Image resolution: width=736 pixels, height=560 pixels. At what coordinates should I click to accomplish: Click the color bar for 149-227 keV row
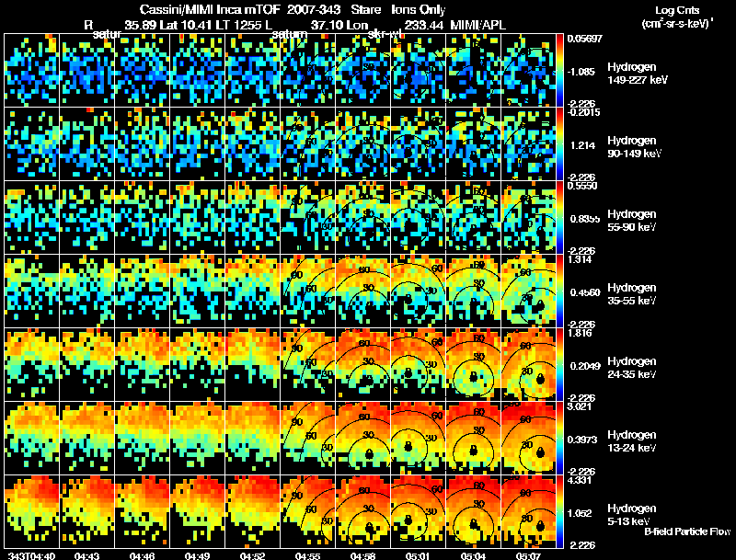click(x=559, y=70)
